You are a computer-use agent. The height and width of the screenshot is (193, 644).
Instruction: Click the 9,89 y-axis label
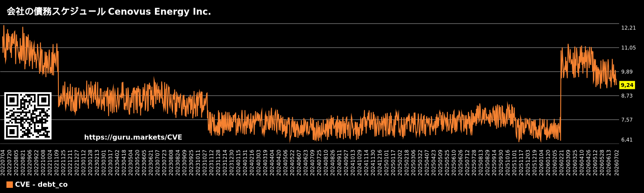627,72
